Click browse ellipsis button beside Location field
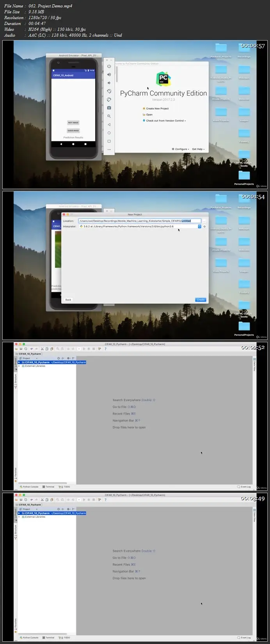 (x=204, y=221)
